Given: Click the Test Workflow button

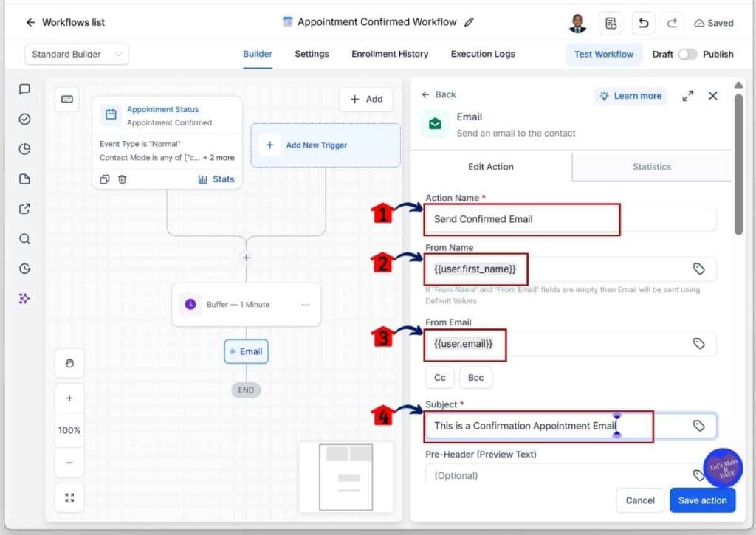Looking at the screenshot, I should 604,55.
